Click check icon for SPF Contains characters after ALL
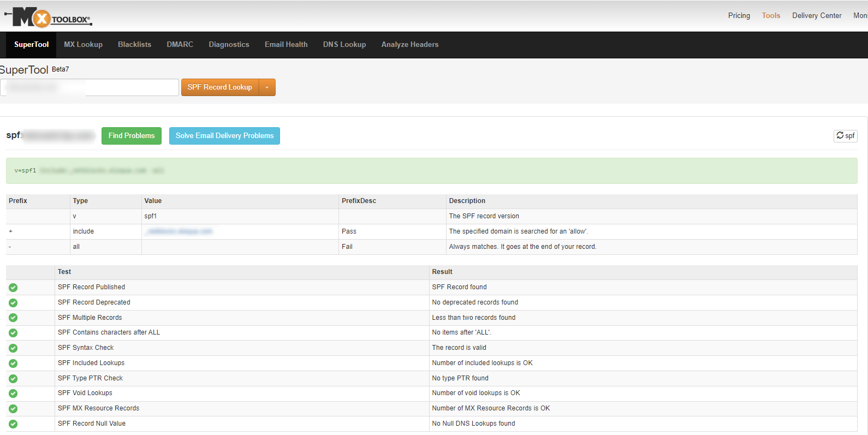 tap(13, 333)
